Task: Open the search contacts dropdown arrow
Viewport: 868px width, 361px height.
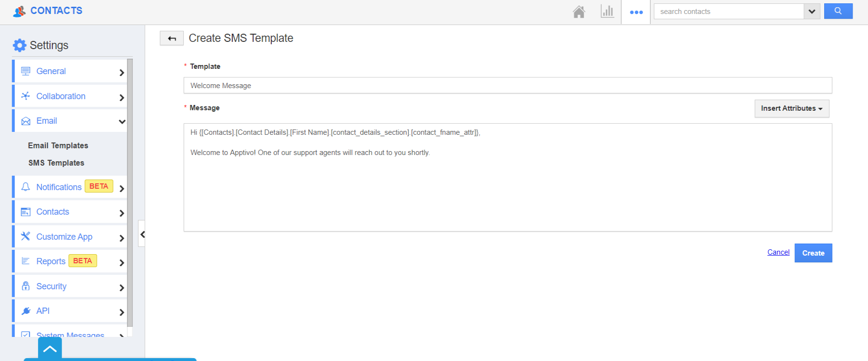Action: (812, 12)
